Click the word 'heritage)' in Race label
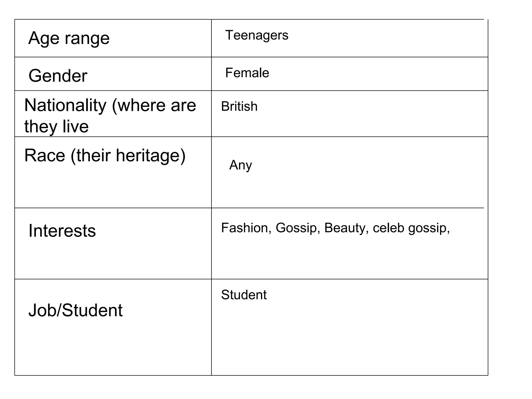The width and height of the screenshot is (532, 399). pyautogui.click(x=151, y=156)
